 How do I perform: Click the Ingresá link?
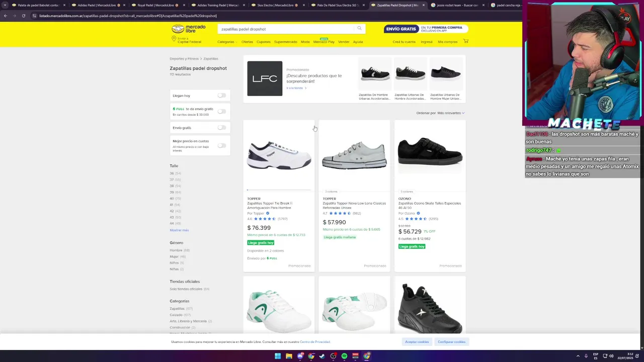(427, 42)
